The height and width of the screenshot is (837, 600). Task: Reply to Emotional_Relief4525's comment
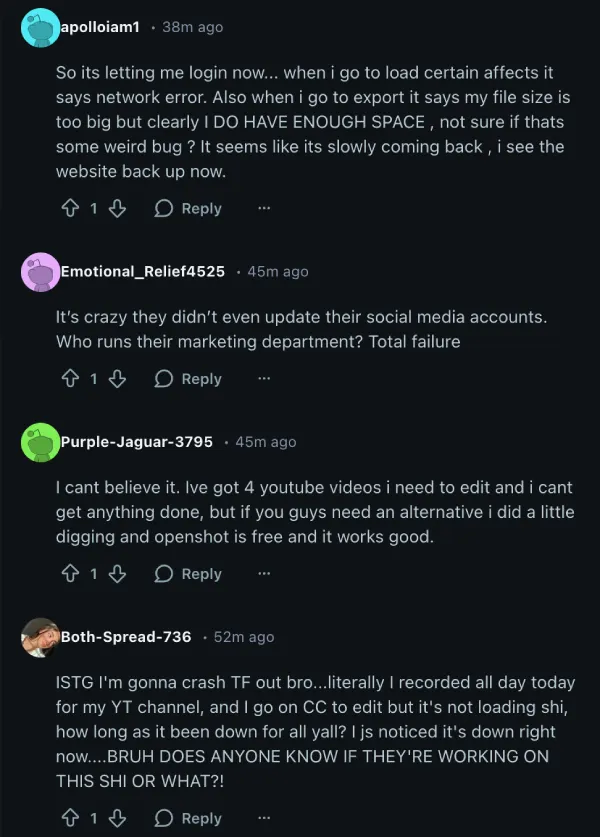coord(188,379)
